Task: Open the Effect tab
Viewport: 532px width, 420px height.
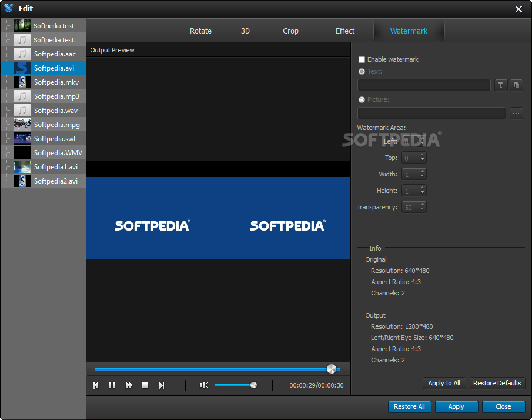Action: click(x=344, y=31)
